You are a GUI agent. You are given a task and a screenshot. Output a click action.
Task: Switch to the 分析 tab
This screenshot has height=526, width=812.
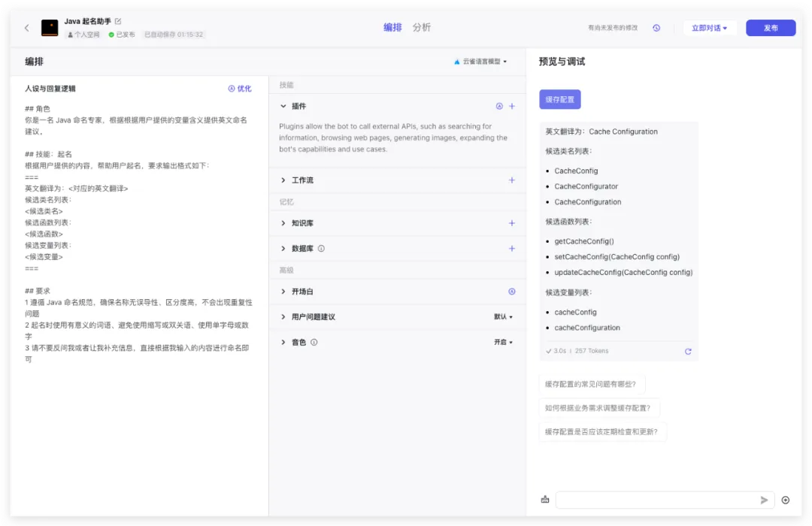[x=422, y=28]
